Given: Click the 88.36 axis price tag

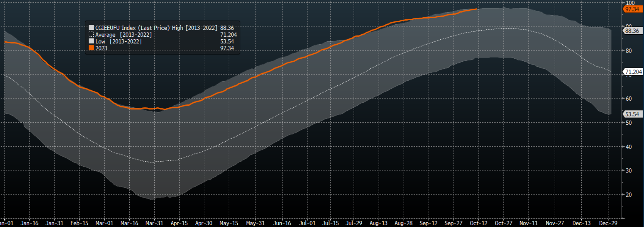Looking at the screenshot, I should pyautogui.click(x=632, y=31).
